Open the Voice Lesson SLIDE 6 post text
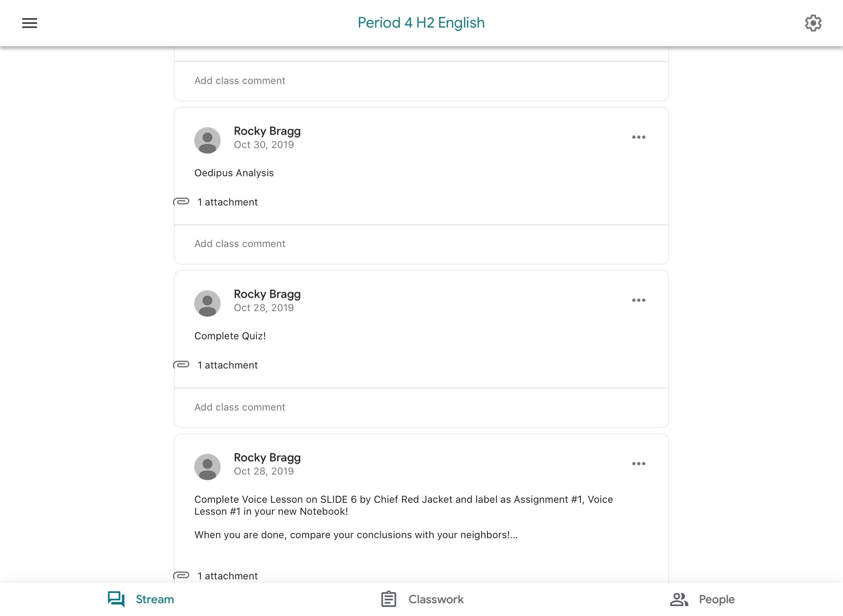This screenshot has height=616, width=843. [403, 505]
